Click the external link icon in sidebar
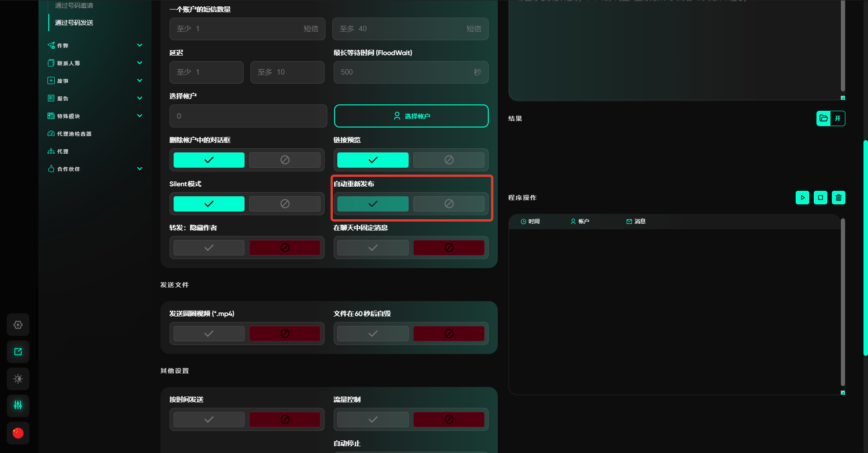Viewport: 868px width, 453px height. (18, 352)
